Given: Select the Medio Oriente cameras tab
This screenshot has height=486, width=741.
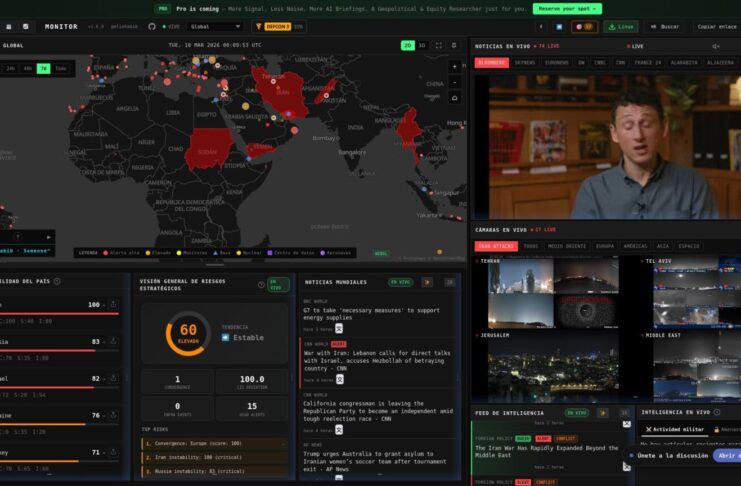Looking at the screenshot, I should [567, 246].
